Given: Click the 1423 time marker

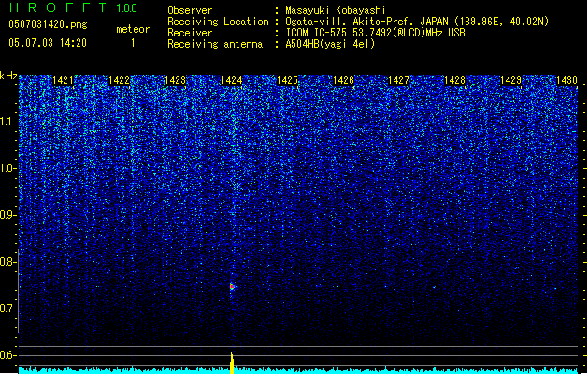Looking at the screenshot, I should (175, 80).
